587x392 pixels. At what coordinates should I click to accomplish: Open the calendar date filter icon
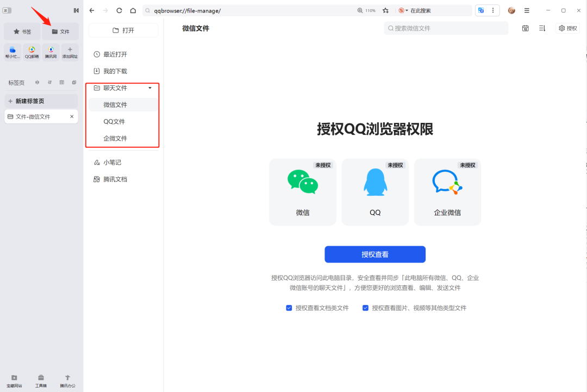tap(526, 28)
